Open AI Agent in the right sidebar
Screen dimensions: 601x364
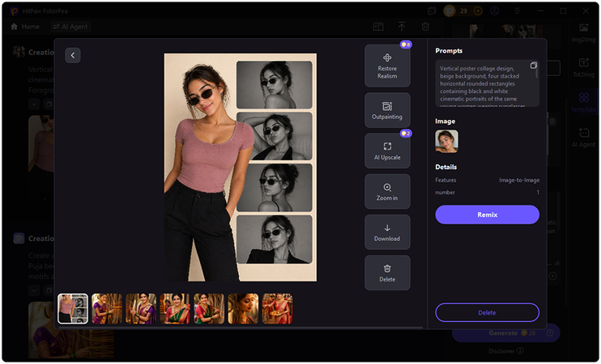click(x=583, y=138)
